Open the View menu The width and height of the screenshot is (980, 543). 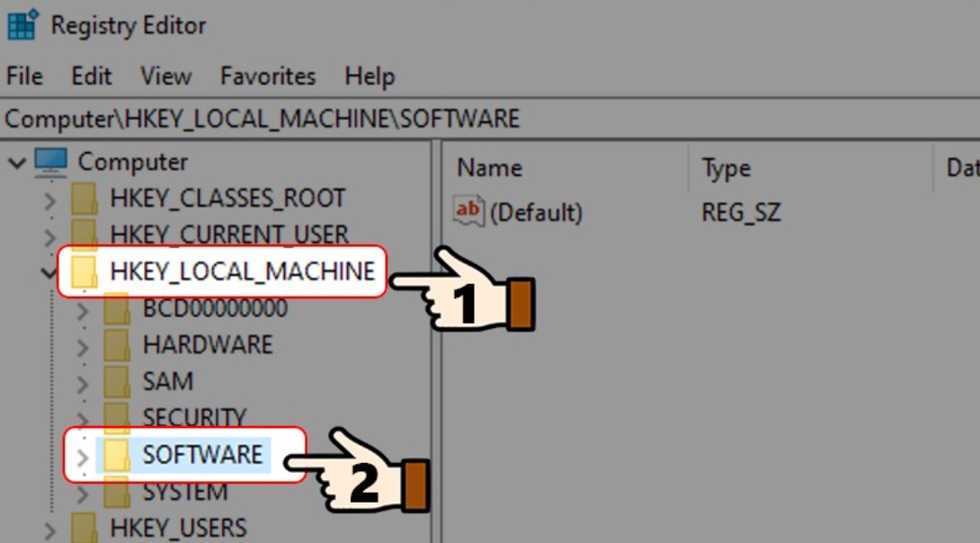[x=165, y=76]
